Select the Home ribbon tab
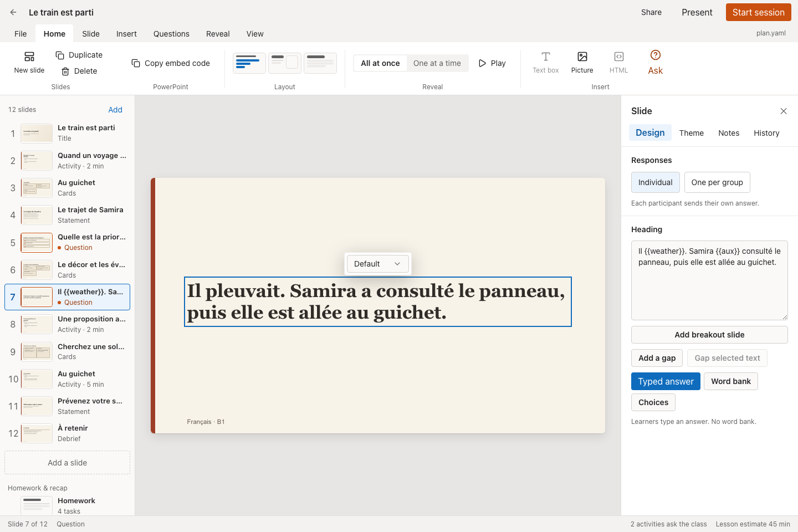Image resolution: width=798 pixels, height=532 pixels. 54,34
